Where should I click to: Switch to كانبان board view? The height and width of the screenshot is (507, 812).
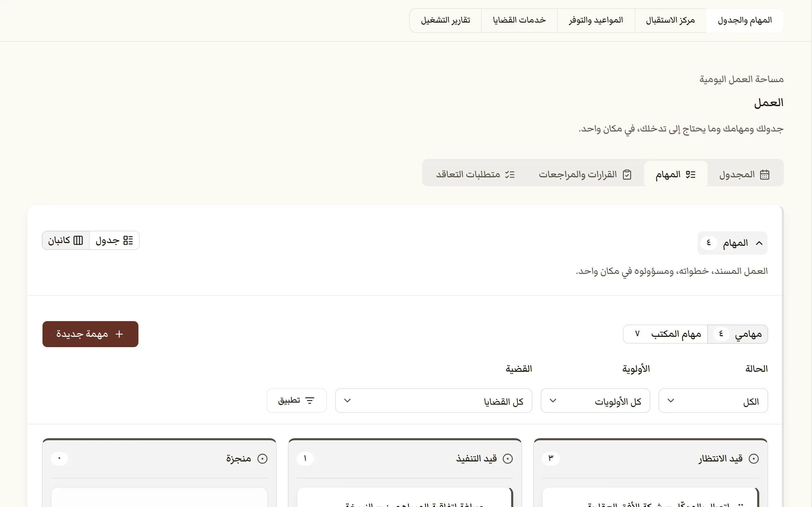click(x=66, y=240)
